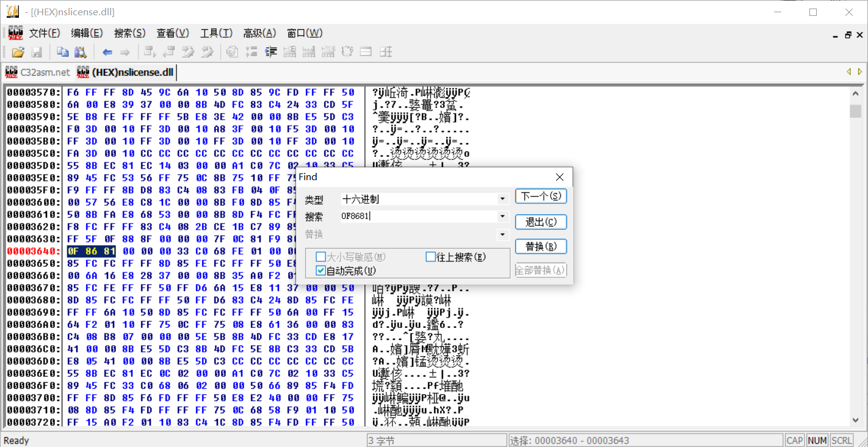The width and height of the screenshot is (868, 447).
Task: Enable the 往上搜索 search upward checkbox
Action: (430, 257)
